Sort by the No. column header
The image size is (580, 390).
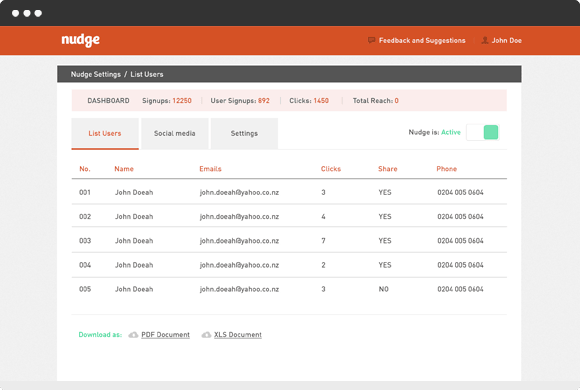coord(85,169)
